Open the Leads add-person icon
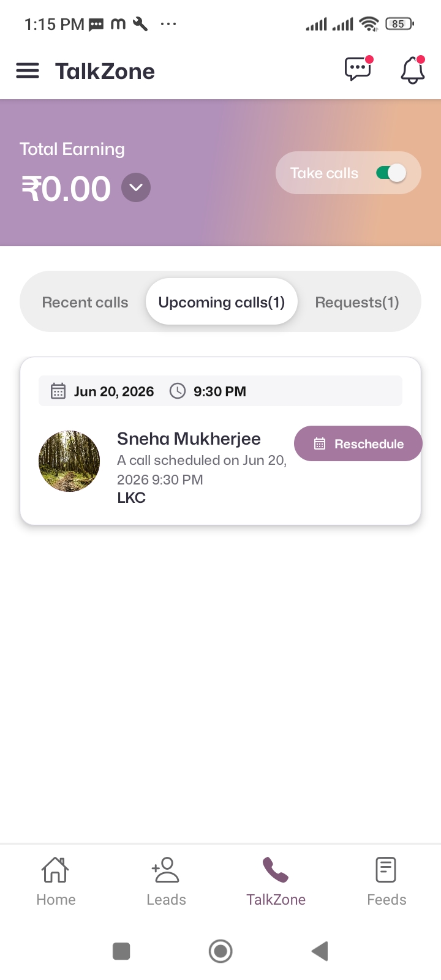Viewport: 441px width, 980px height. click(x=165, y=870)
